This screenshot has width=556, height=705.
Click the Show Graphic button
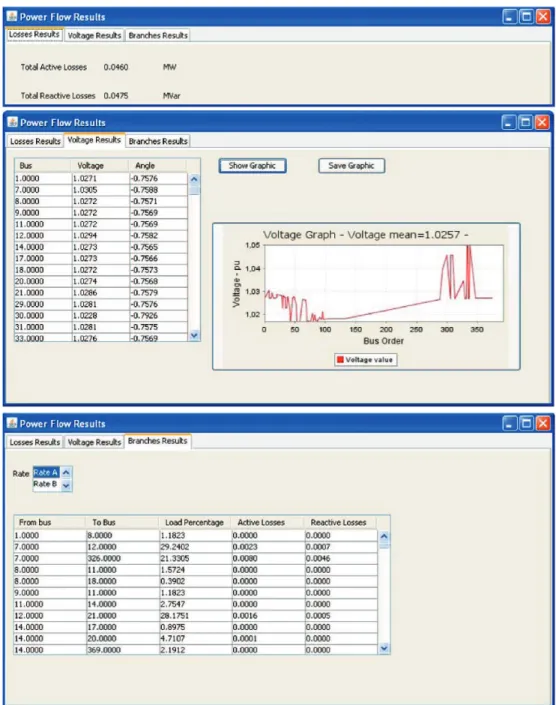252,165
